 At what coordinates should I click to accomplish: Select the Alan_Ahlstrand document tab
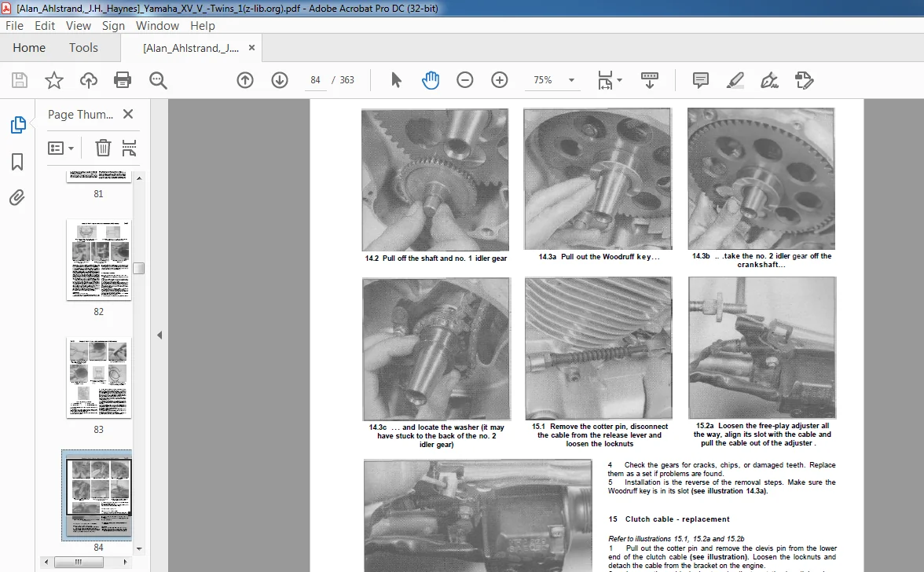click(191, 48)
